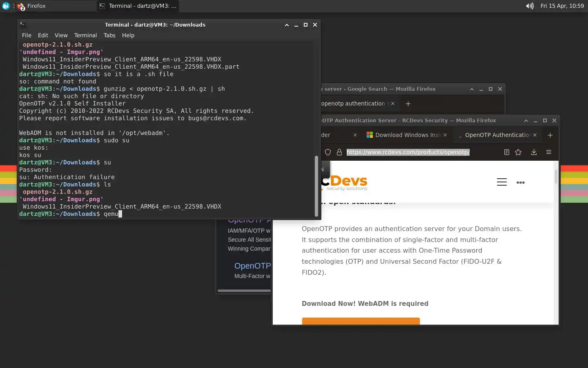This screenshot has height=368, width=588.
Task: Click 'so: command not found' terminal line
Action: (x=58, y=81)
